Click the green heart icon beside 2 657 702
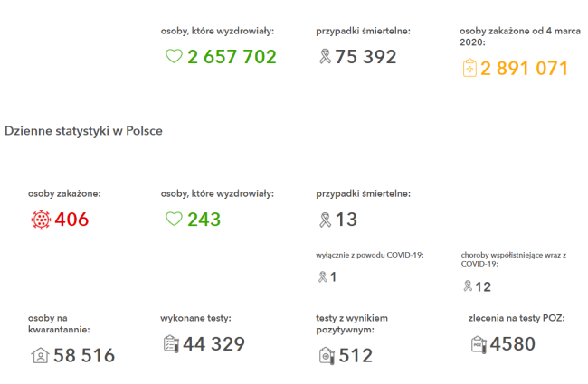This screenshot has height=384, width=588. click(x=174, y=57)
